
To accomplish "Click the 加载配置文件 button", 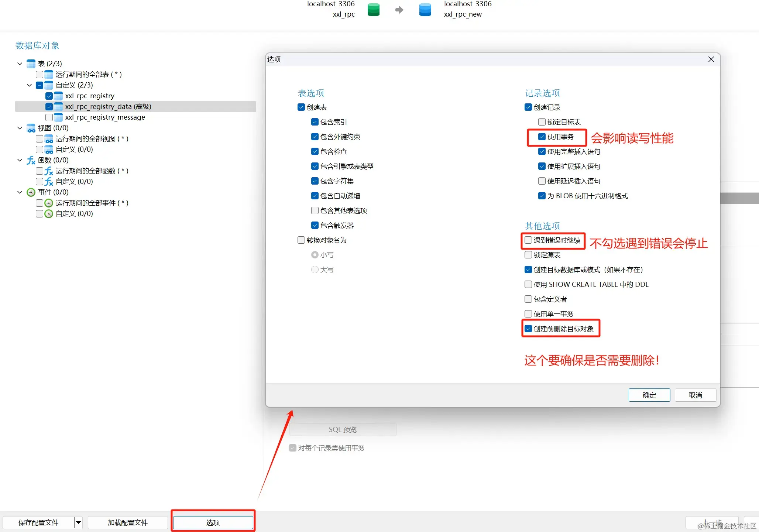I will [x=128, y=522].
